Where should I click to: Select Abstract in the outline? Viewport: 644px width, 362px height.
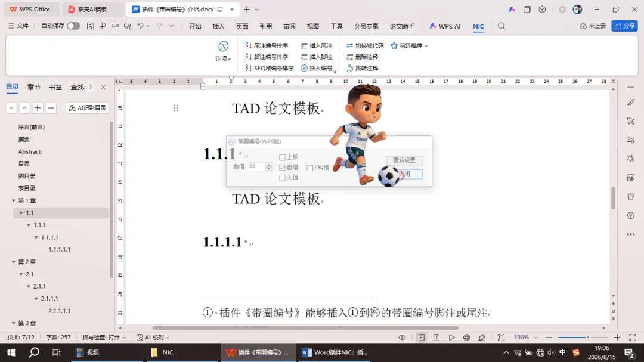[x=30, y=151]
